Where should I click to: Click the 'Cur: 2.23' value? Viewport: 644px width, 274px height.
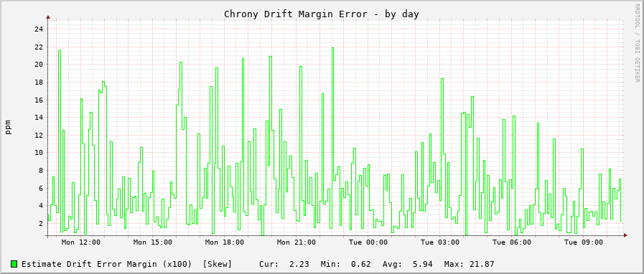click(x=284, y=264)
